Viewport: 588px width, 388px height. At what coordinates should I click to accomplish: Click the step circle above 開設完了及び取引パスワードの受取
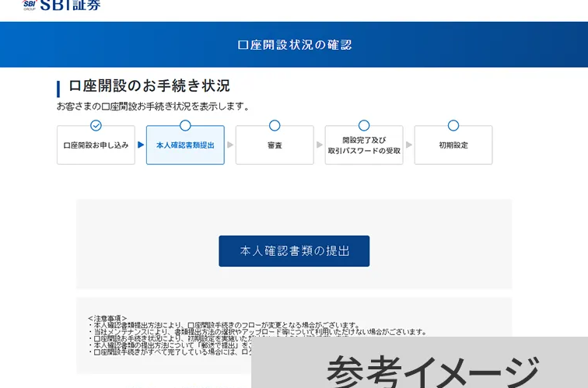point(364,125)
